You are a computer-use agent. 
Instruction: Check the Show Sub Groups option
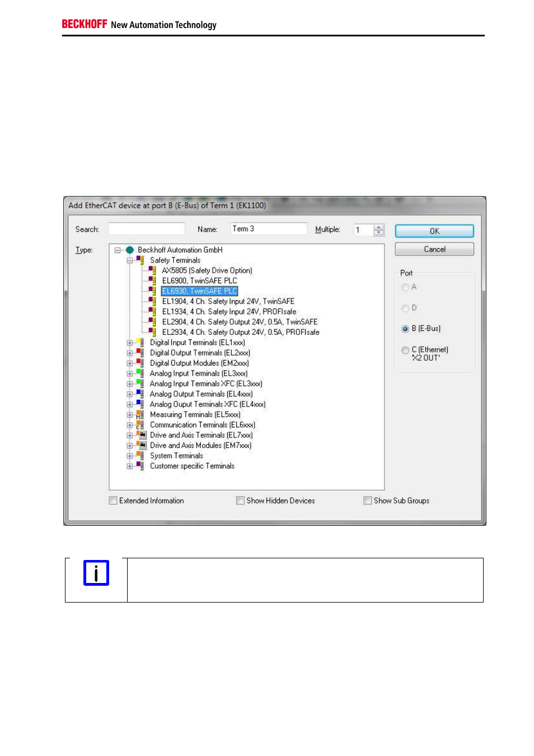(x=368, y=501)
